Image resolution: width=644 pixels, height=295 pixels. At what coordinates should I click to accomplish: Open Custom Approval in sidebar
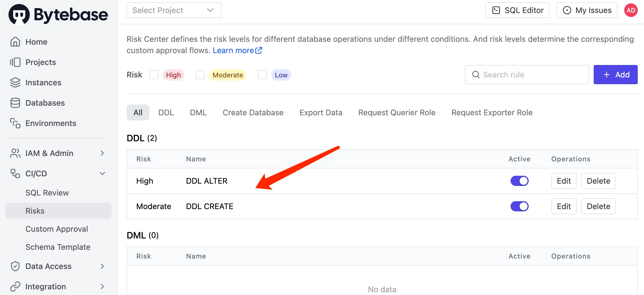coord(57,229)
